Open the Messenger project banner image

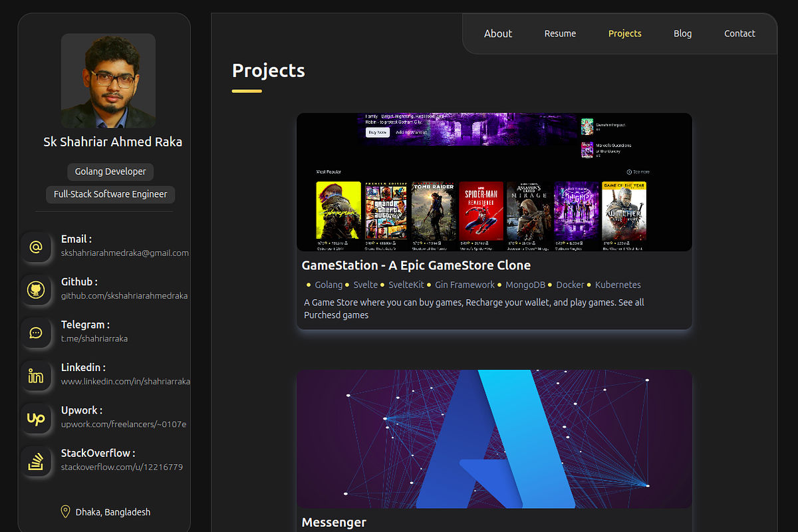tap(494, 439)
